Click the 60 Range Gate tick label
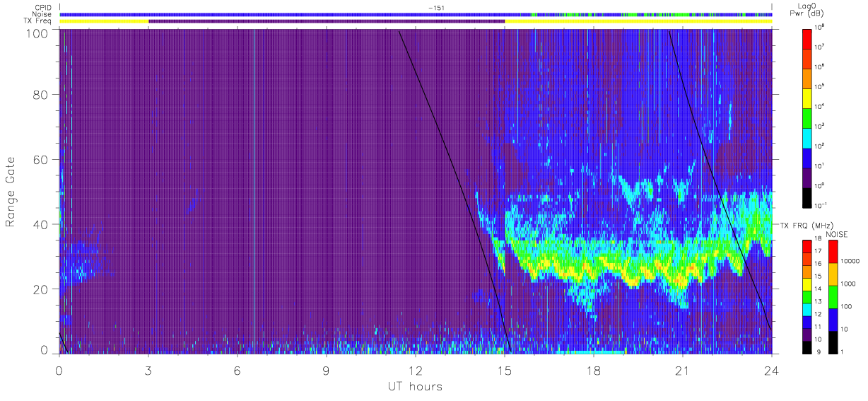868x401 pixels. click(41, 160)
